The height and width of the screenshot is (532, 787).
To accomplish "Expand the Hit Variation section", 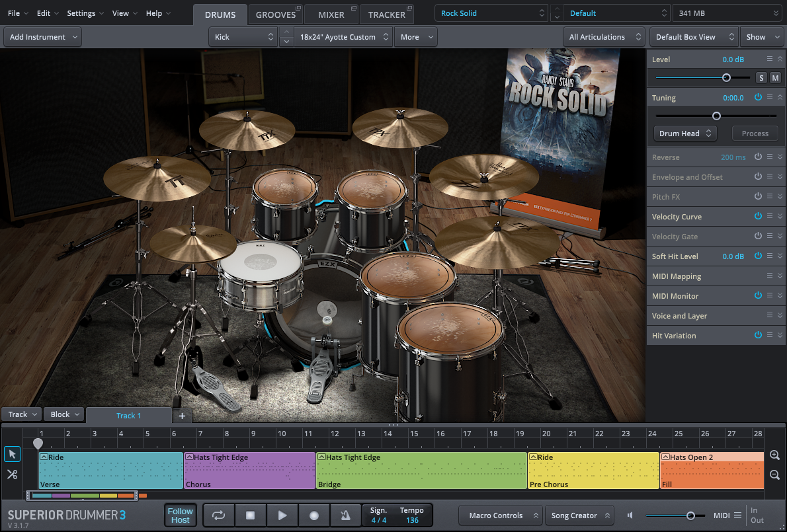I will coord(780,336).
